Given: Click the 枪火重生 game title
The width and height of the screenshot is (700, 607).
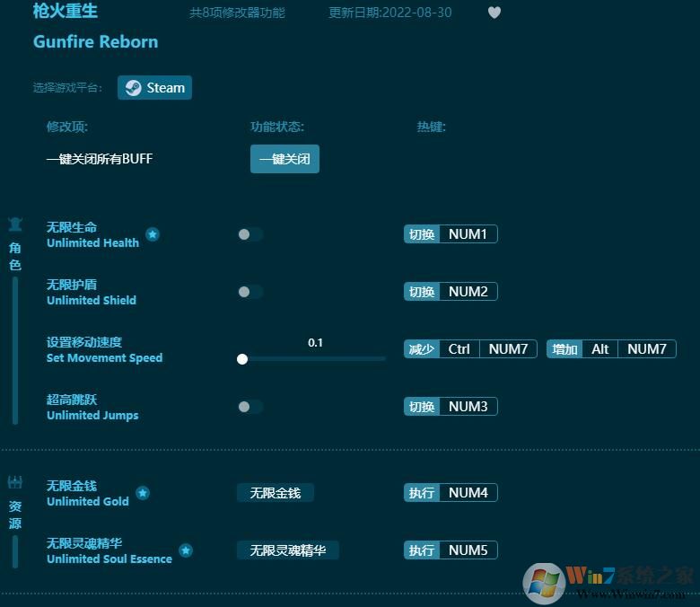Looking at the screenshot, I should click(66, 11).
